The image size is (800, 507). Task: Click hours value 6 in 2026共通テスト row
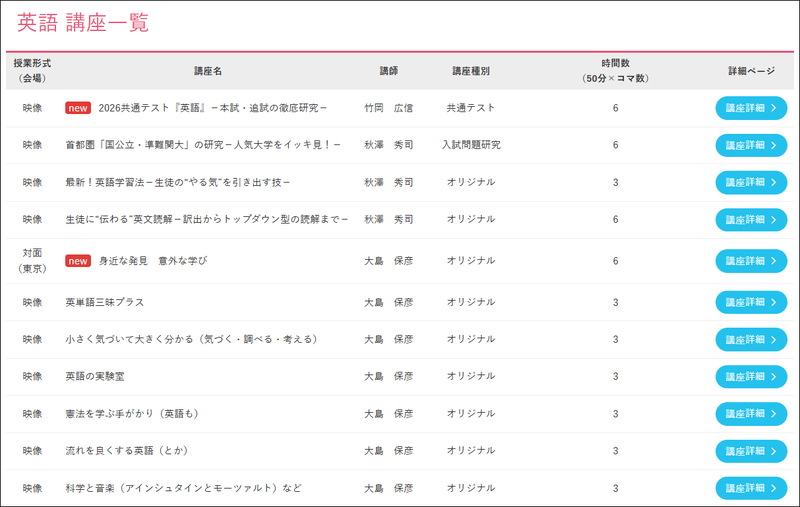615,108
